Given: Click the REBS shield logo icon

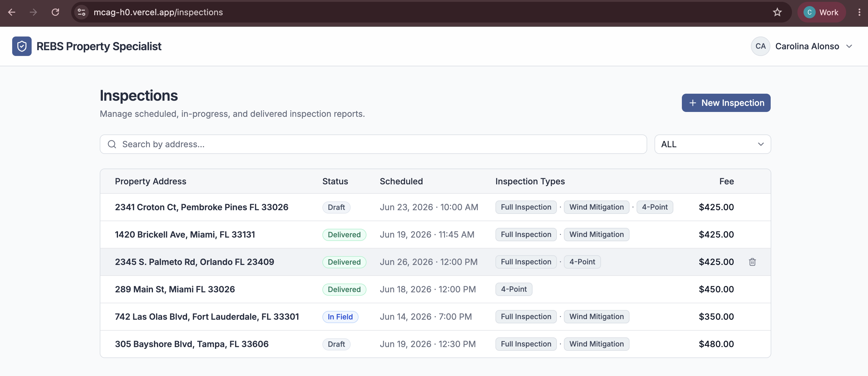Looking at the screenshot, I should (22, 46).
